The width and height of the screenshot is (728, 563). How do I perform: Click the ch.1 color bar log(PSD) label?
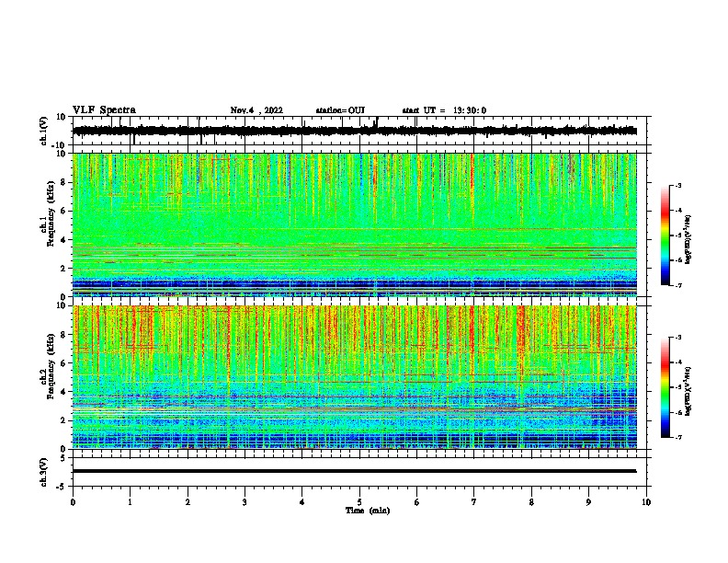click(x=688, y=239)
